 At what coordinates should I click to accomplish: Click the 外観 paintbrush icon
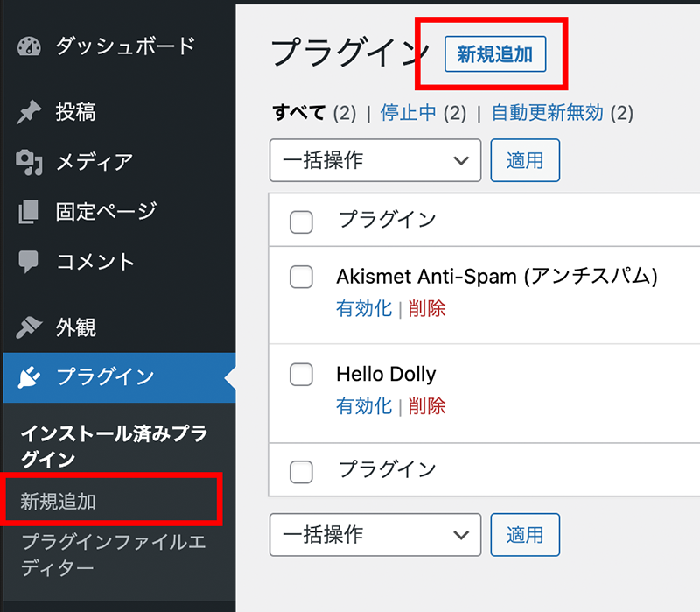click(x=29, y=327)
